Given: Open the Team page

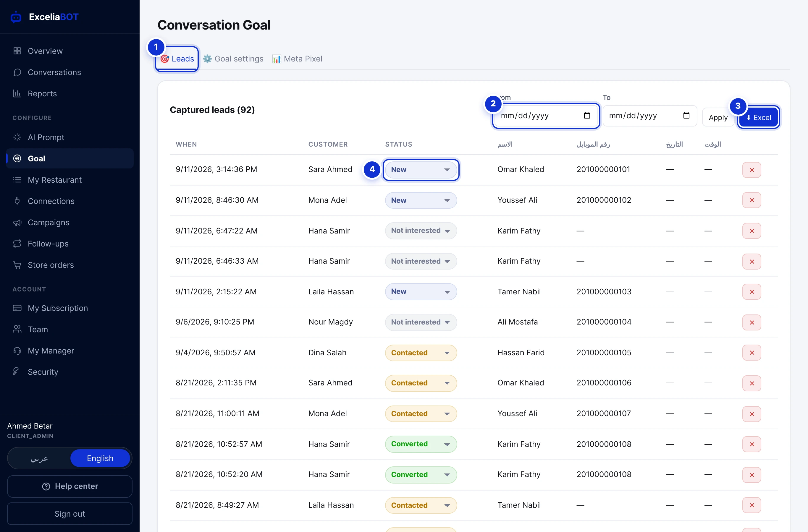Looking at the screenshot, I should pyautogui.click(x=70, y=330).
